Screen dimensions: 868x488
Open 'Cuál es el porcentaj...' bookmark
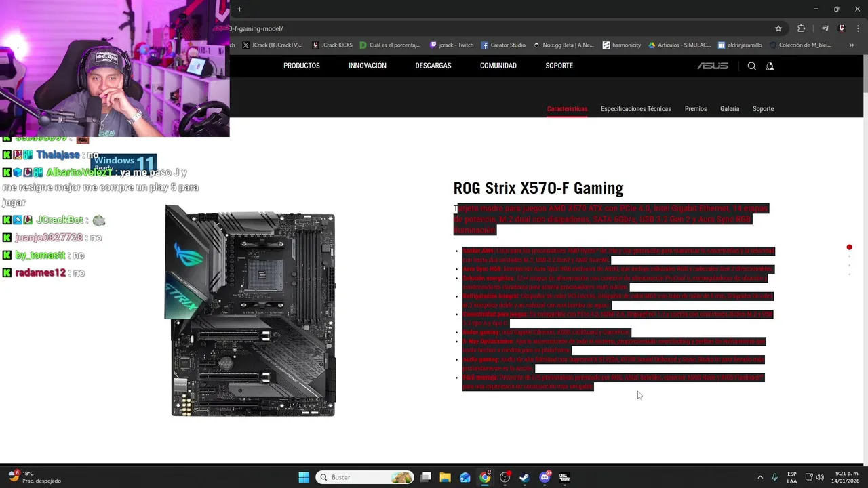(390, 45)
